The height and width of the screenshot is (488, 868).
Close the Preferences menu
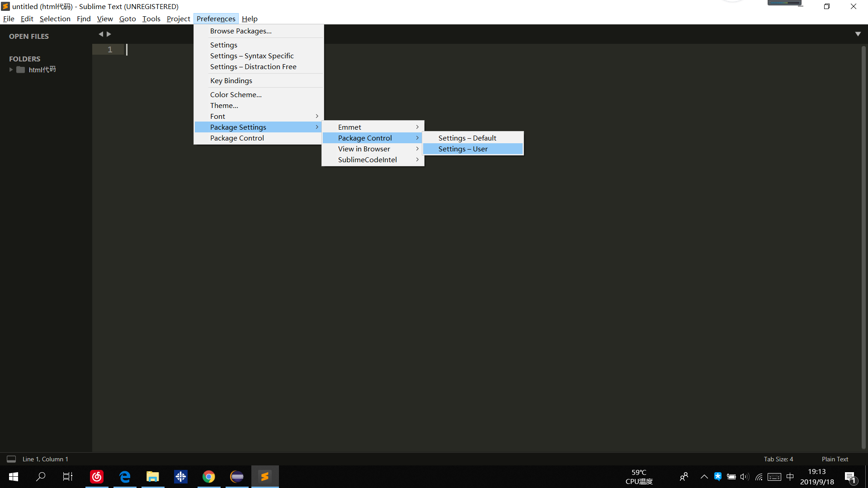coord(216,19)
